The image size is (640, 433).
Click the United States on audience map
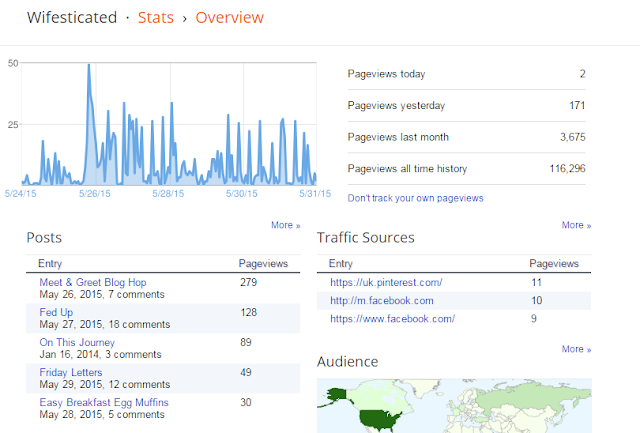click(380, 420)
